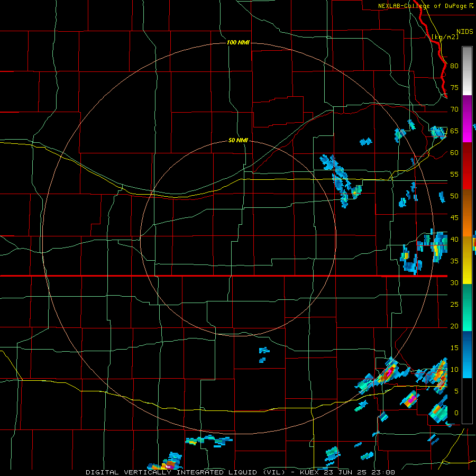The width and height of the screenshot is (476, 476).
Task: Click the KUEX station ID in the caption
Action: point(309,472)
